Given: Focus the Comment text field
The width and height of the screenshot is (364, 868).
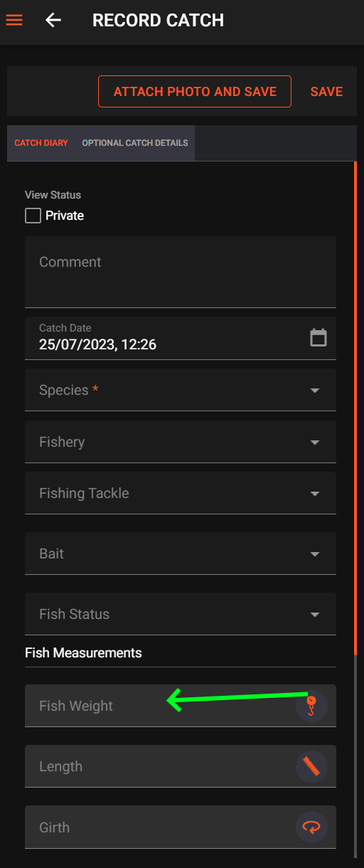Looking at the screenshot, I should coord(181,272).
